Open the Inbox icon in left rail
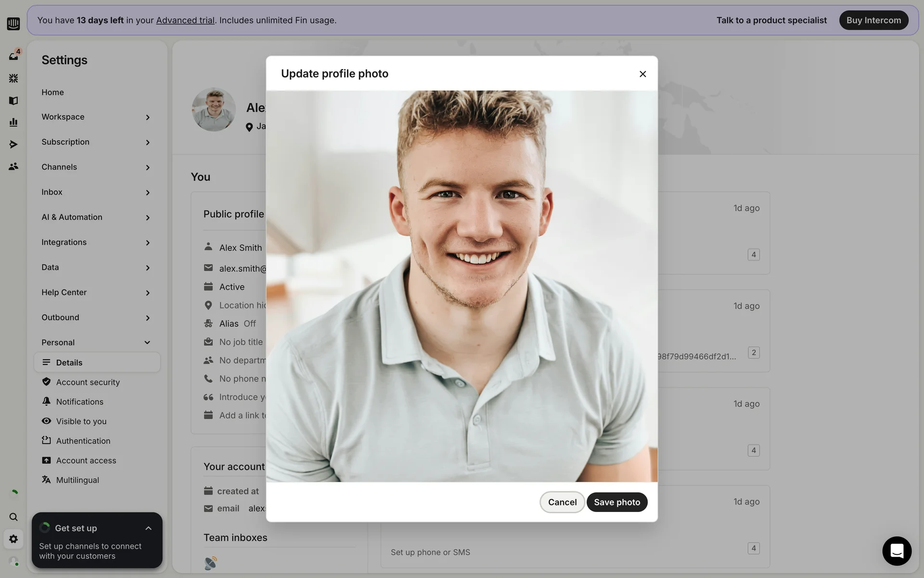Image resolution: width=924 pixels, height=578 pixels. tap(13, 56)
